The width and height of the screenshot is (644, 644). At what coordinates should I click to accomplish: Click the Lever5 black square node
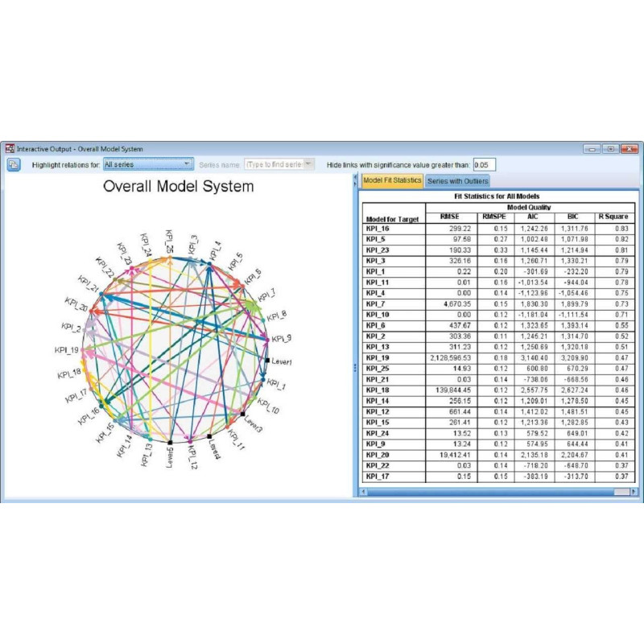click(171, 442)
